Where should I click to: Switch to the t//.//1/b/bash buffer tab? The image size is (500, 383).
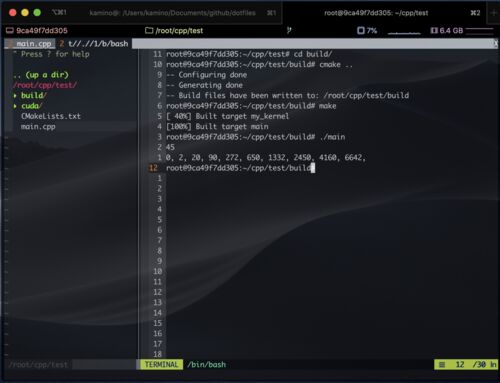pos(94,44)
